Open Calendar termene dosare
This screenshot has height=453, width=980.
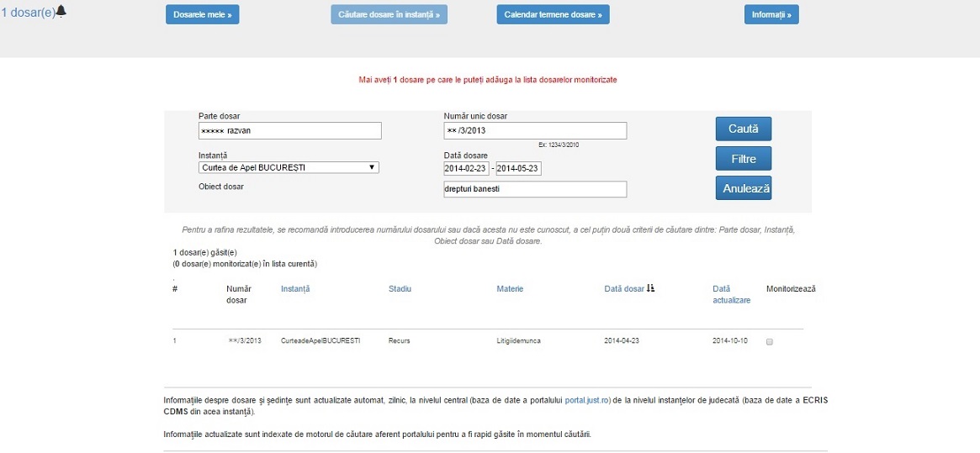coord(553,14)
